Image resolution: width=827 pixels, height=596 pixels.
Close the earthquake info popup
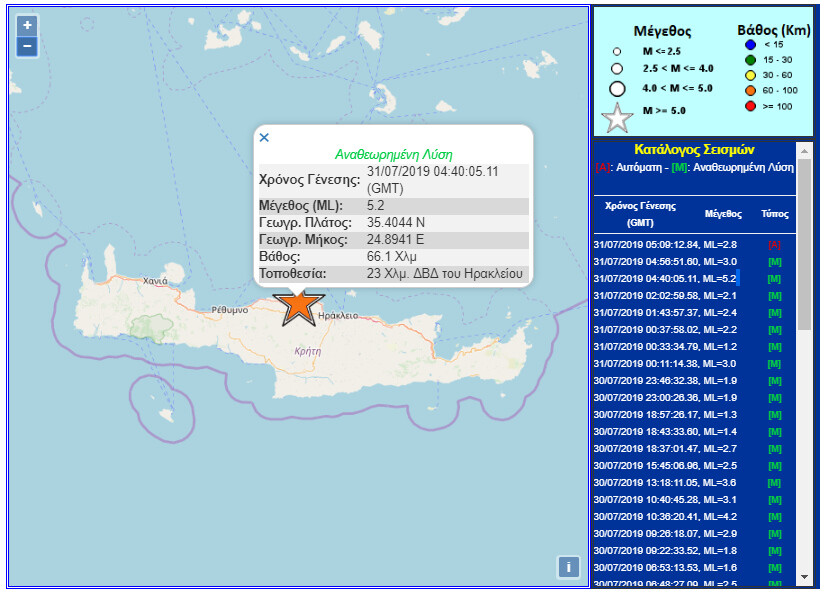point(264,138)
